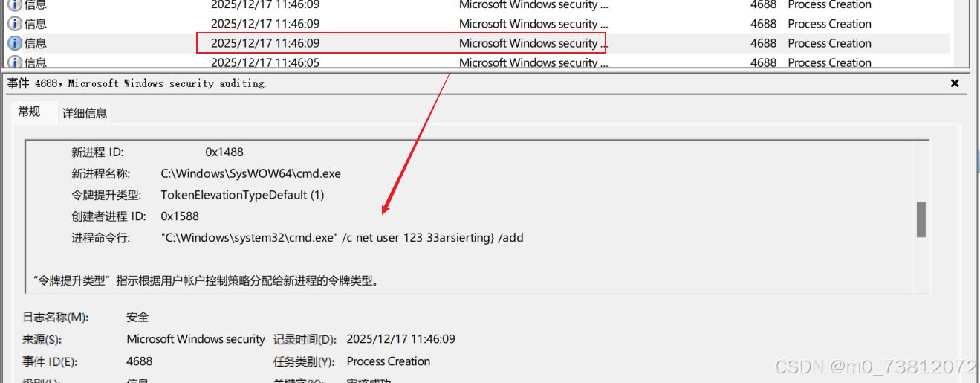This screenshot has width=980, height=383.
Task: Close the event 4688 detail pane
Action: [955, 83]
